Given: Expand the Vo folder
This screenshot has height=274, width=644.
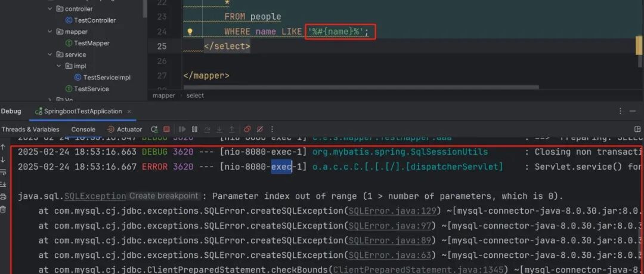Looking at the screenshot, I should [50, 100].
